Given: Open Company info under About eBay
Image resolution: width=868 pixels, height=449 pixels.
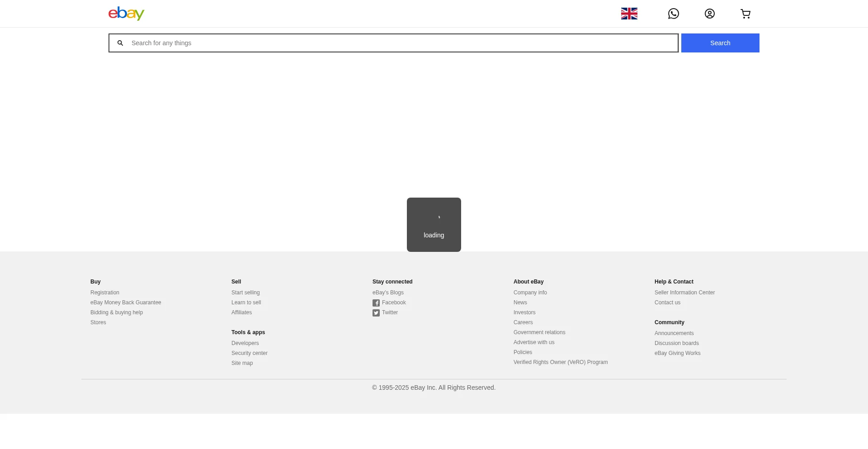Looking at the screenshot, I should (x=530, y=293).
